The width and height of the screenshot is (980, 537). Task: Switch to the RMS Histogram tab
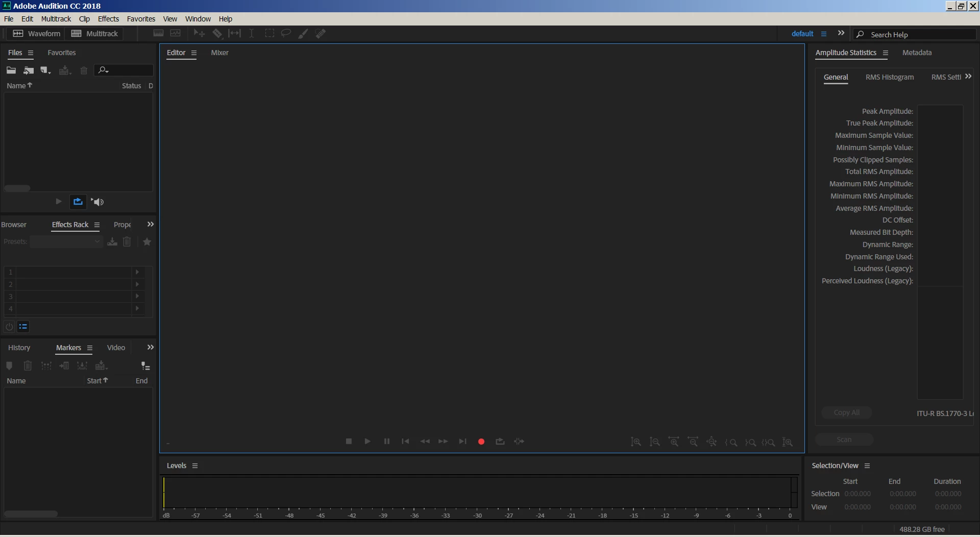[x=890, y=77]
